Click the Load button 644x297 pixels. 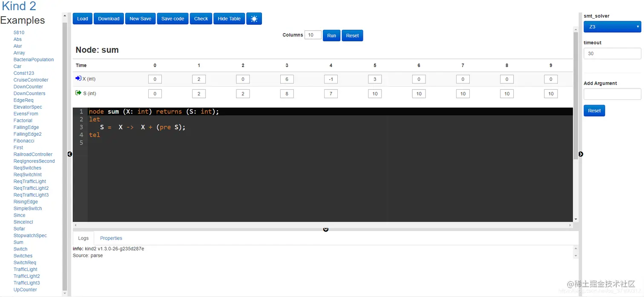83,19
